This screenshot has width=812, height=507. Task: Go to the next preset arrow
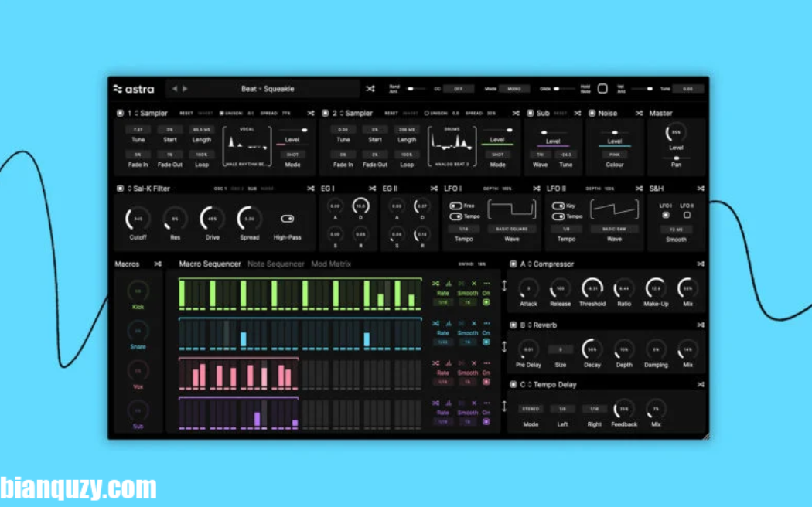coord(185,89)
